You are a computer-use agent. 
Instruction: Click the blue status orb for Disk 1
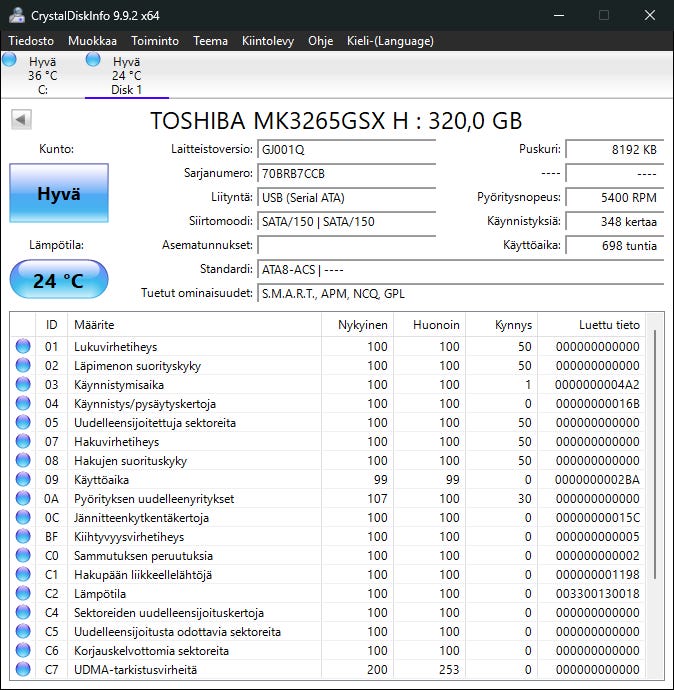coord(93,59)
